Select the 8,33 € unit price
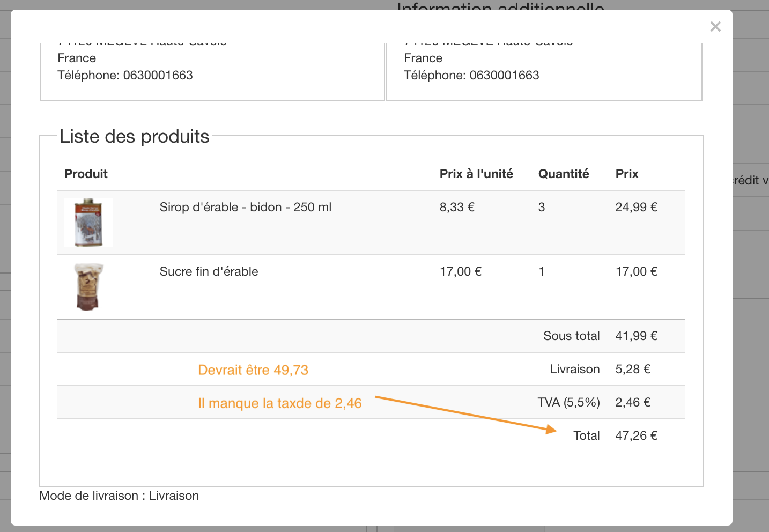This screenshot has width=769, height=532. (x=457, y=208)
